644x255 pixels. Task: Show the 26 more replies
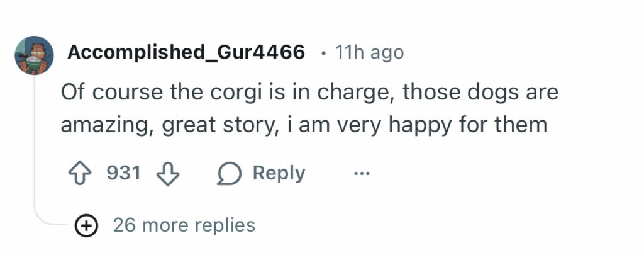(x=184, y=225)
